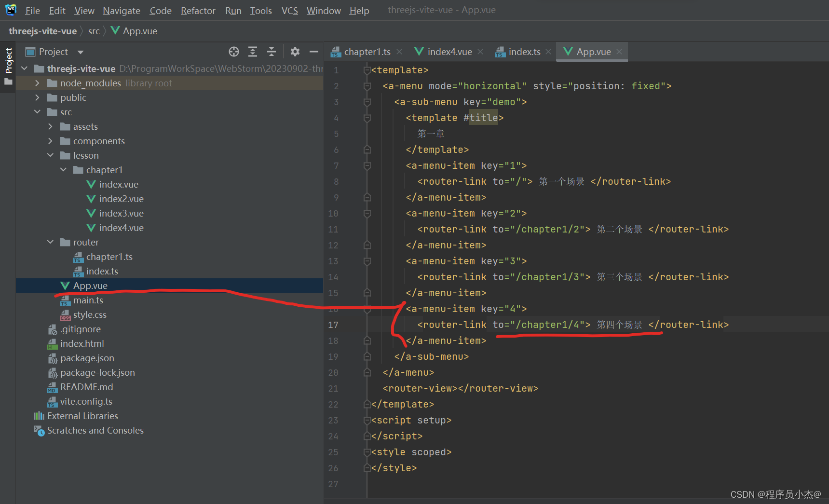Fold the script setup block on line 23

click(367, 420)
